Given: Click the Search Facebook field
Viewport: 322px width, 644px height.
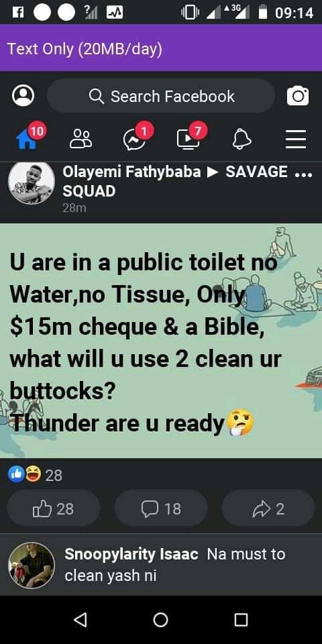Looking at the screenshot, I should (x=161, y=96).
